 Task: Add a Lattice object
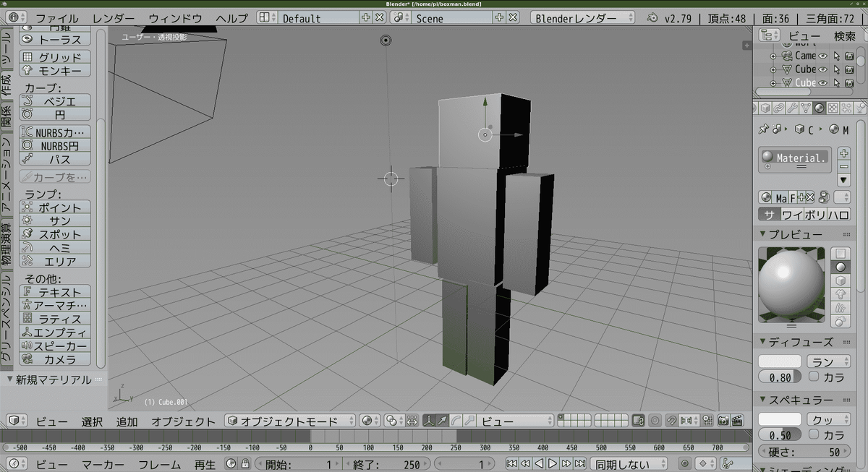pyautogui.click(x=54, y=319)
